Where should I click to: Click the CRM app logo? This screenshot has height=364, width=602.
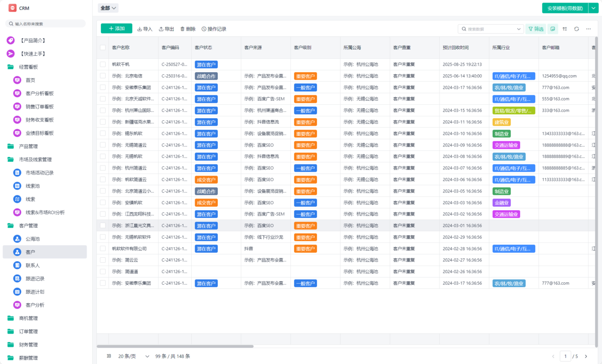coord(13,8)
